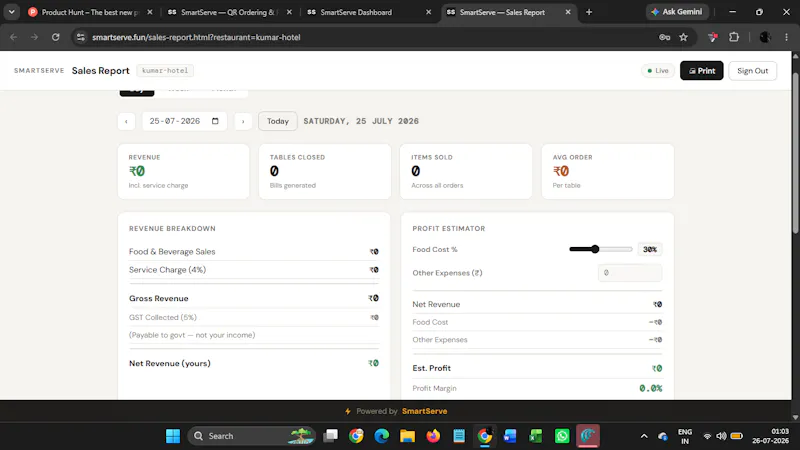Open the password manager key icon
Screen dimensions: 800x450
[x=664, y=37]
